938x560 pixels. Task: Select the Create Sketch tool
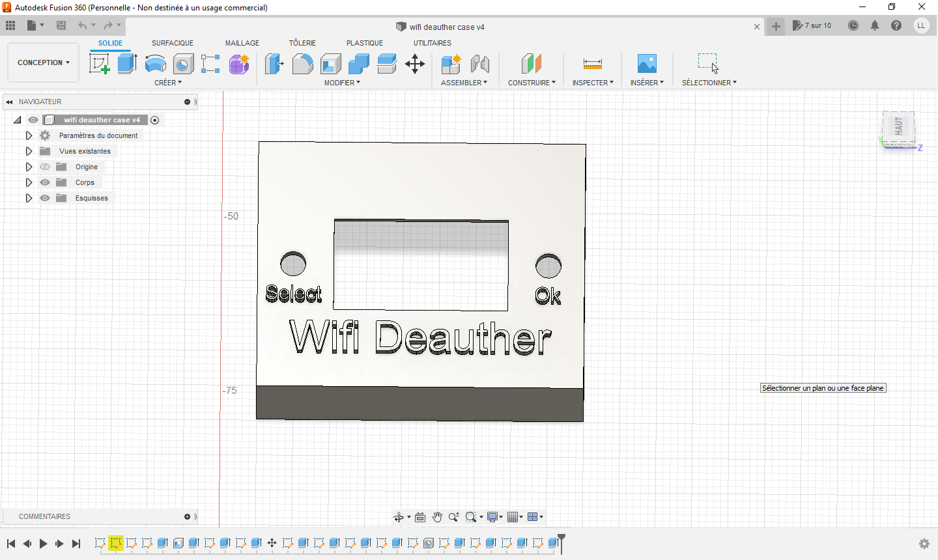pos(100,63)
